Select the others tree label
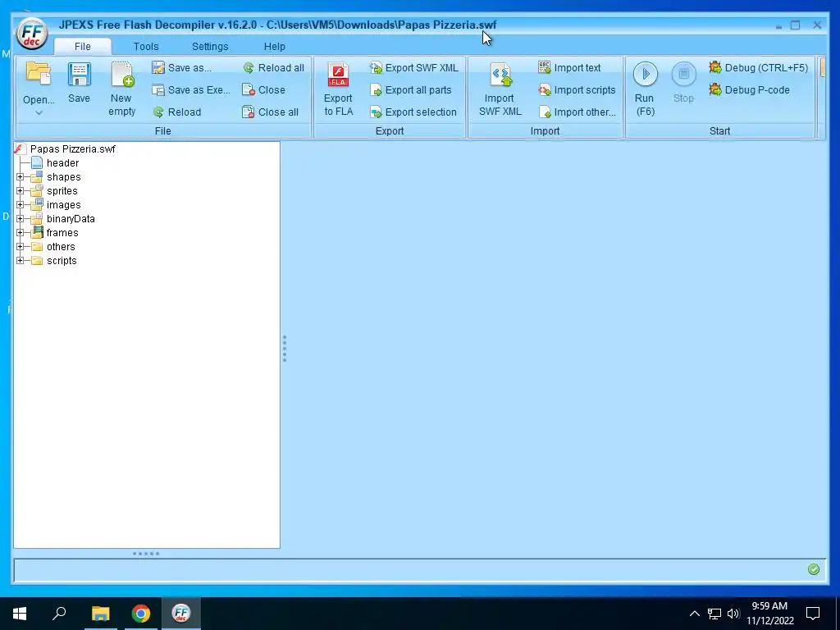The width and height of the screenshot is (840, 630). [61, 246]
